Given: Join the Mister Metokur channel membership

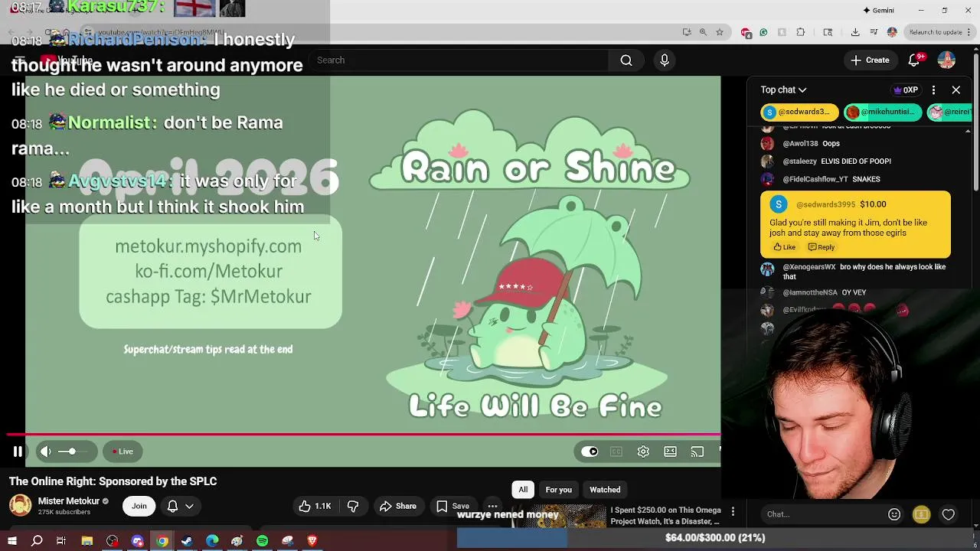Looking at the screenshot, I should click(x=139, y=506).
